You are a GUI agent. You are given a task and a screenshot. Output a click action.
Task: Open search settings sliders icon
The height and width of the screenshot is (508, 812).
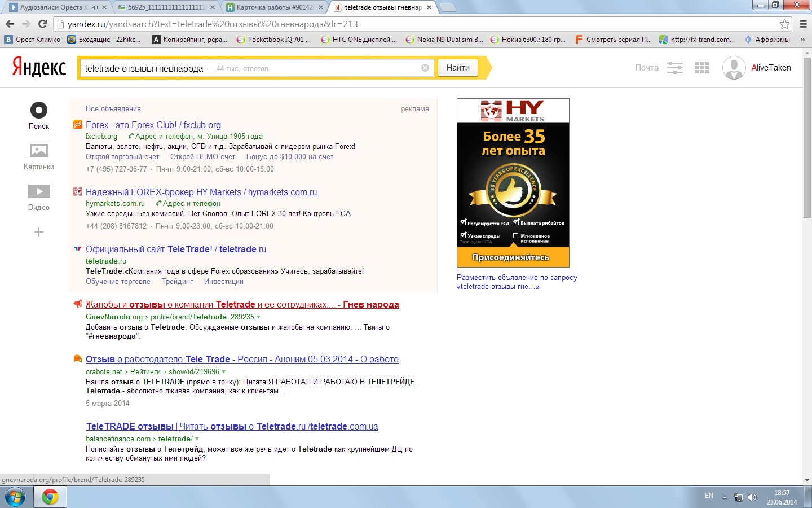click(675, 68)
